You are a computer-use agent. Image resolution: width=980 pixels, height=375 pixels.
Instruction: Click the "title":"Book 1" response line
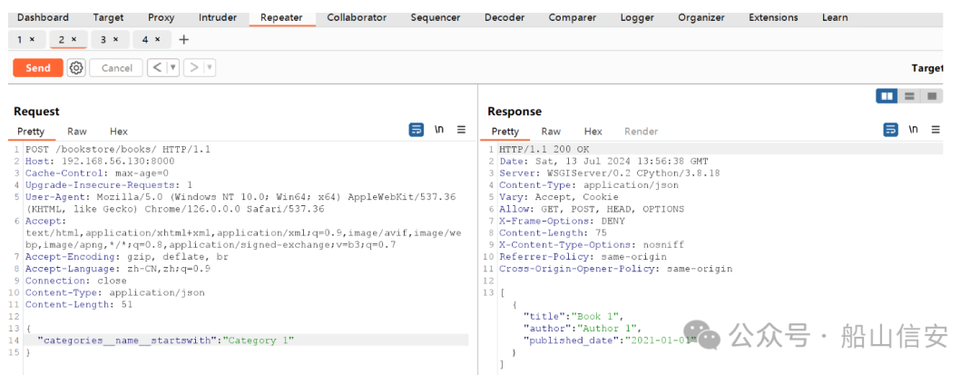pos(573,316)
